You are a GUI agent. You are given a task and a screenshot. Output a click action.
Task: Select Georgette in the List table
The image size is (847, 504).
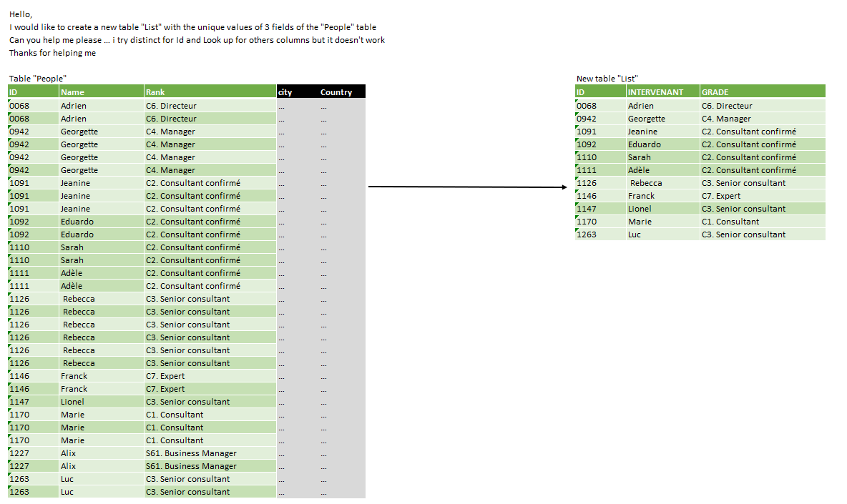tap(663, 119)
